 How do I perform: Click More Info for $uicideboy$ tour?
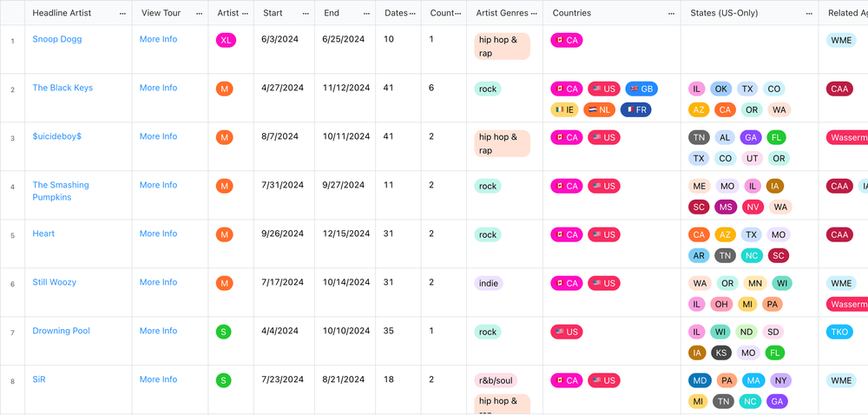point(158,136)
